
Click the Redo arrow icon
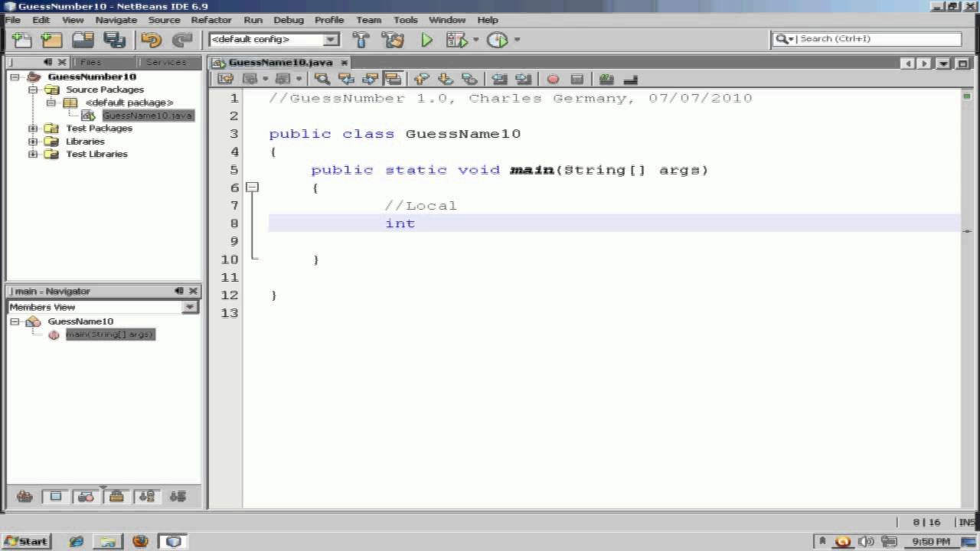(182, 40)
